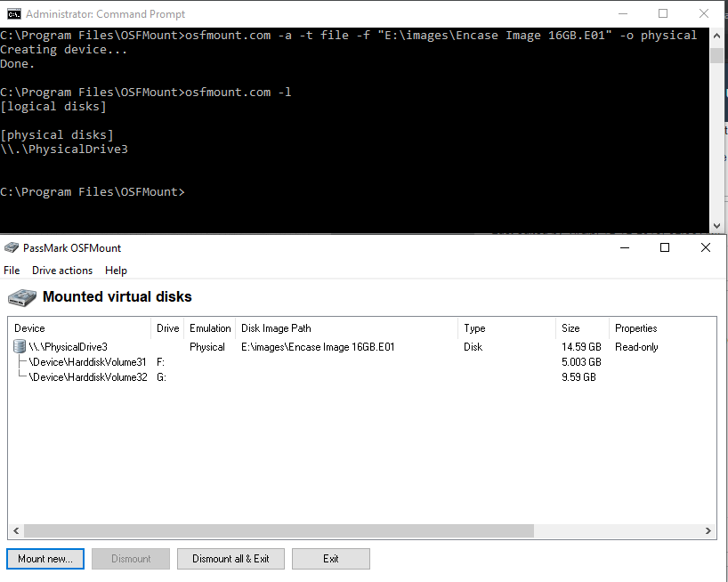Click the Exit button

pyautogui.click(x=331, y=558)
